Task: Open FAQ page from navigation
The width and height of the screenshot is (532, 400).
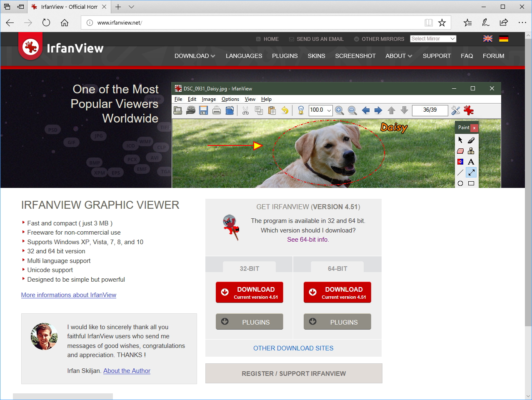Action: coord(467,56)
